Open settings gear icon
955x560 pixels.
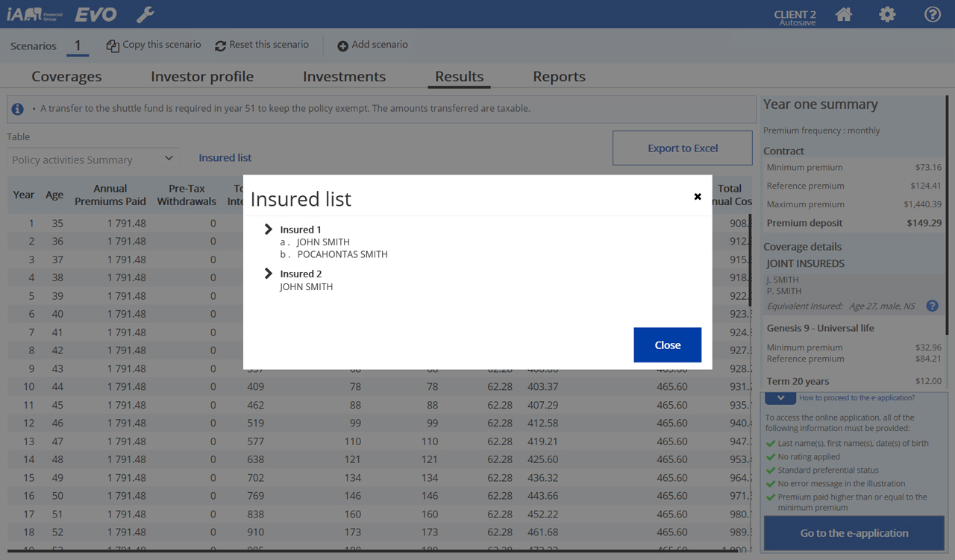[x=887, y=14]
